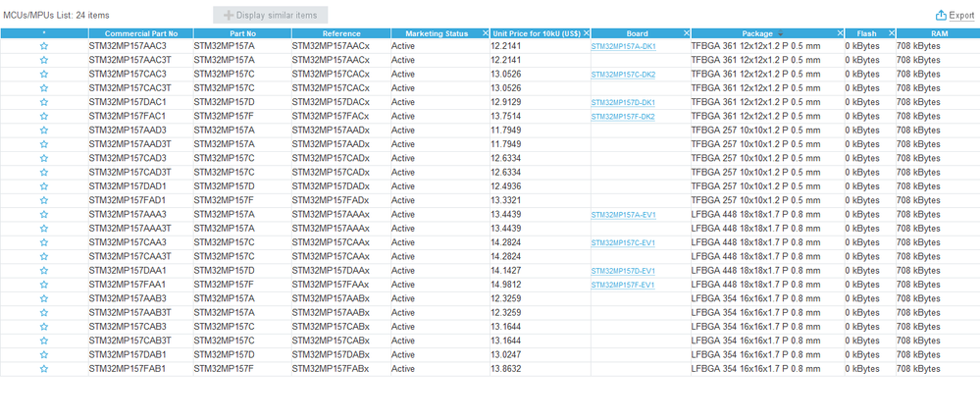Select the STM32MP157FAB1 commercial part cell

tap(140, 369)
